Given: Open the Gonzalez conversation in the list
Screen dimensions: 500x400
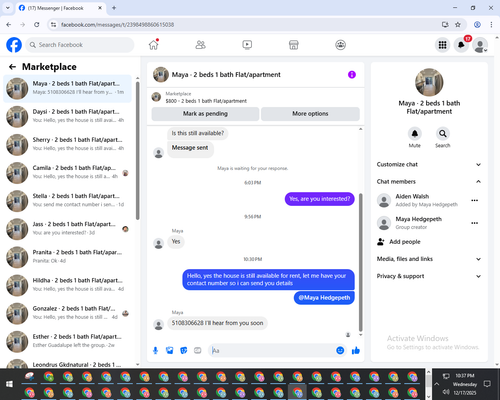Looking at the screenshot, I should click(x=67, y=313).
